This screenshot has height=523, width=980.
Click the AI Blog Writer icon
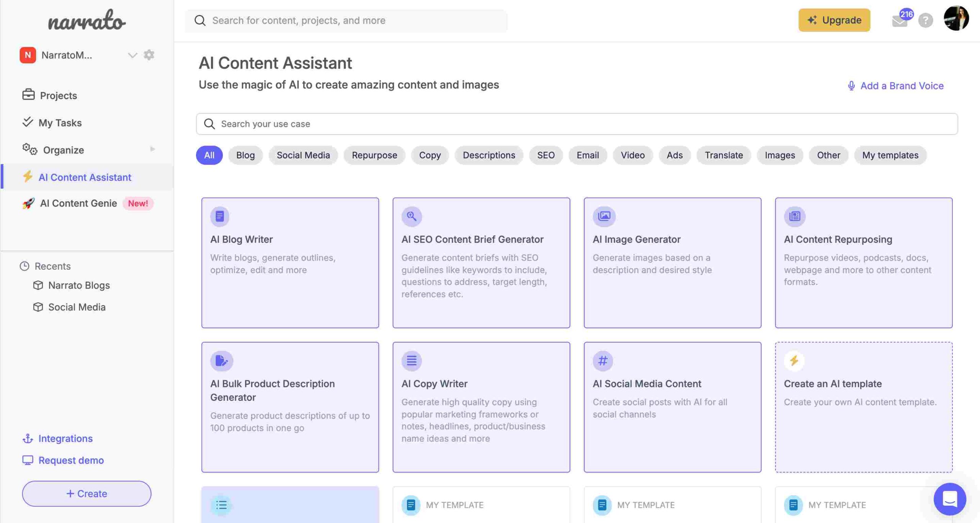coord(220,216)
